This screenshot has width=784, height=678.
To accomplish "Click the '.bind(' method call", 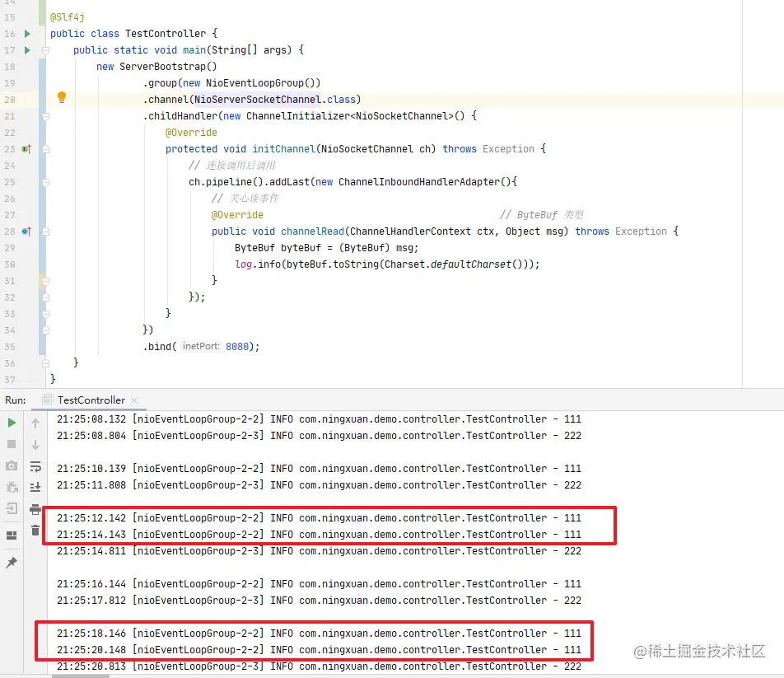I will [160, 347].
